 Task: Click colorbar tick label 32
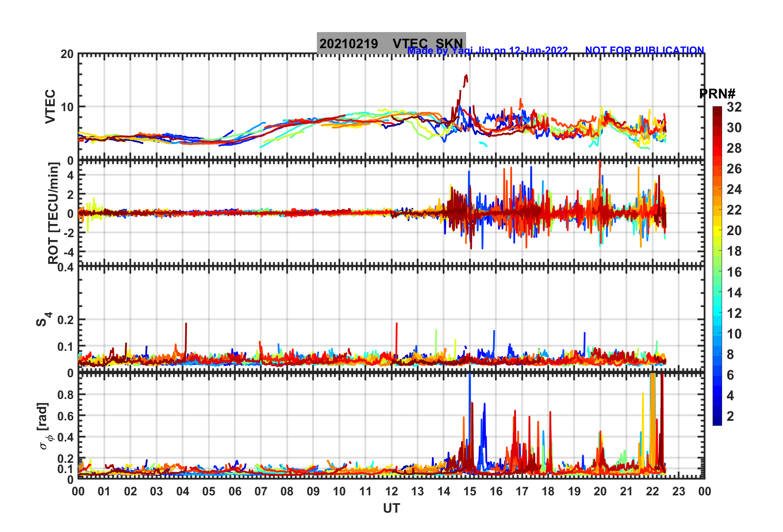pos(734,107)
